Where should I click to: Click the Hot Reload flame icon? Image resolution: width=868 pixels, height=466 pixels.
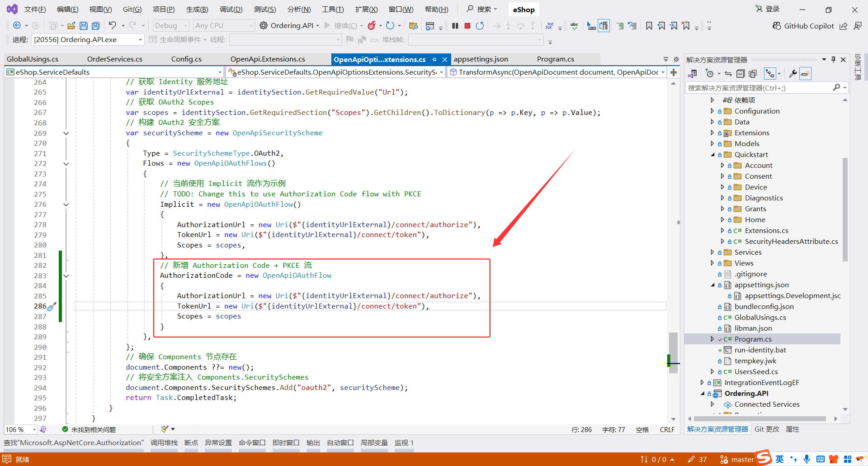372,26
